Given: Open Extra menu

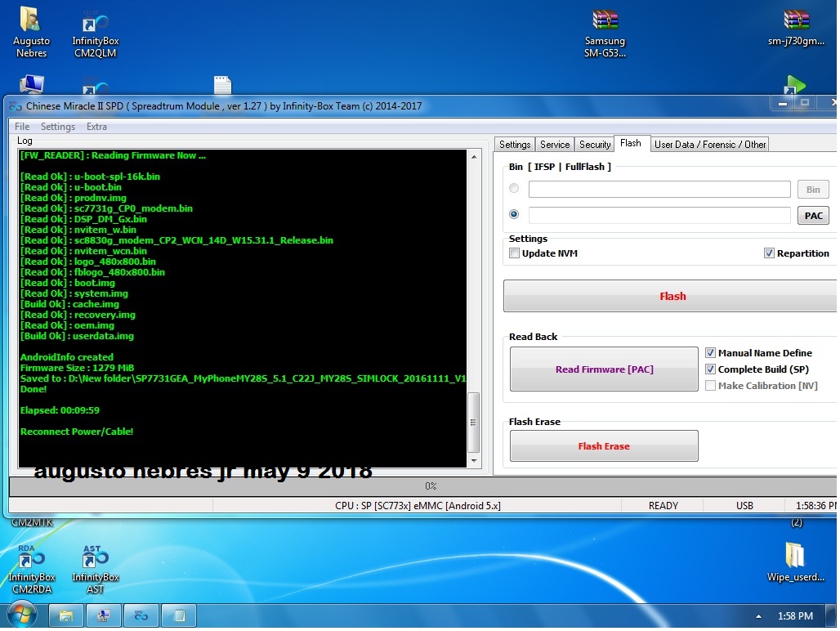Looking at the screenshot, I should [x=96, y=127].
